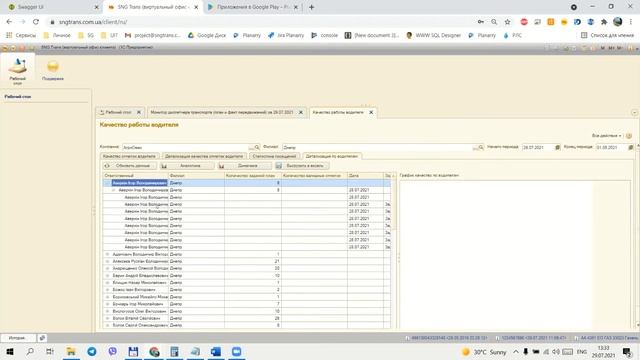The height and width of the screenshot is (360, 640).
Task: Switch to Детализация качества отметок водителя tab
Action: (204, 156)
